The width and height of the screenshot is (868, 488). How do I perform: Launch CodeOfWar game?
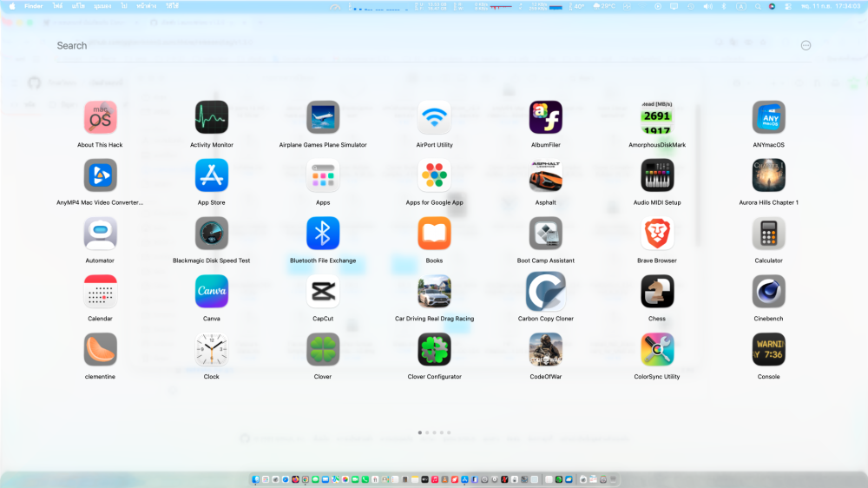tap(545, 350)
